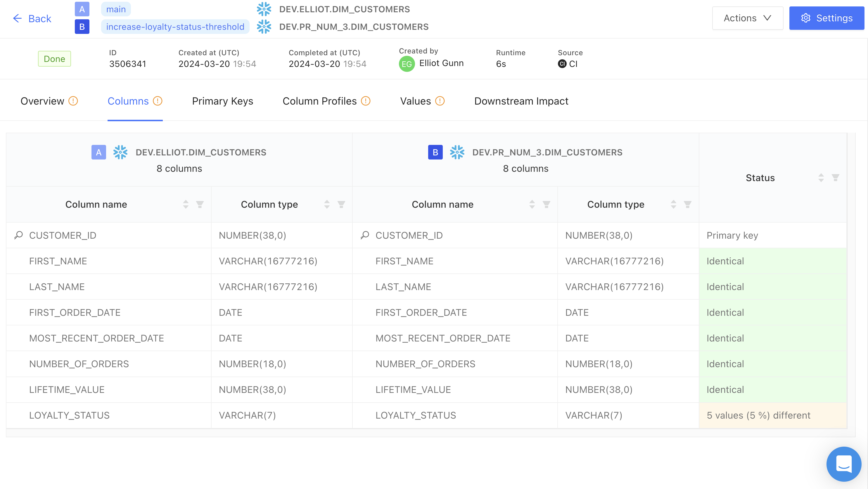Select table A FIRST_NAME cell

pos(108,261)
